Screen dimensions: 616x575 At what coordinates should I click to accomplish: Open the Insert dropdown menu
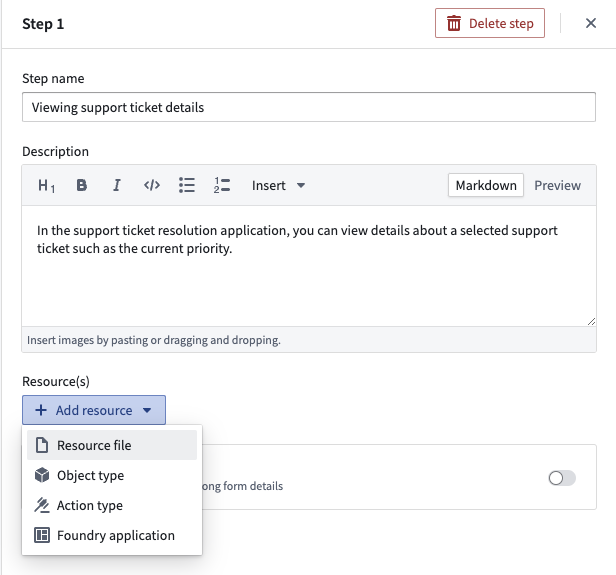tap(278, 185)
